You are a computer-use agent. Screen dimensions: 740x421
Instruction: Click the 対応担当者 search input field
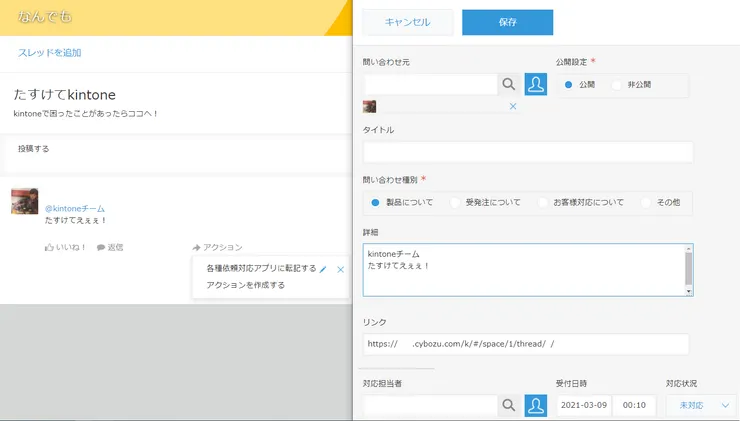430,405
